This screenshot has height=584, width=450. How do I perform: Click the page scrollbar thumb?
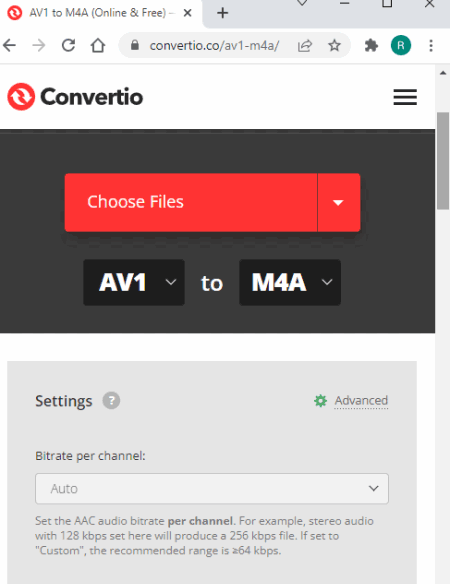(443, 161)
